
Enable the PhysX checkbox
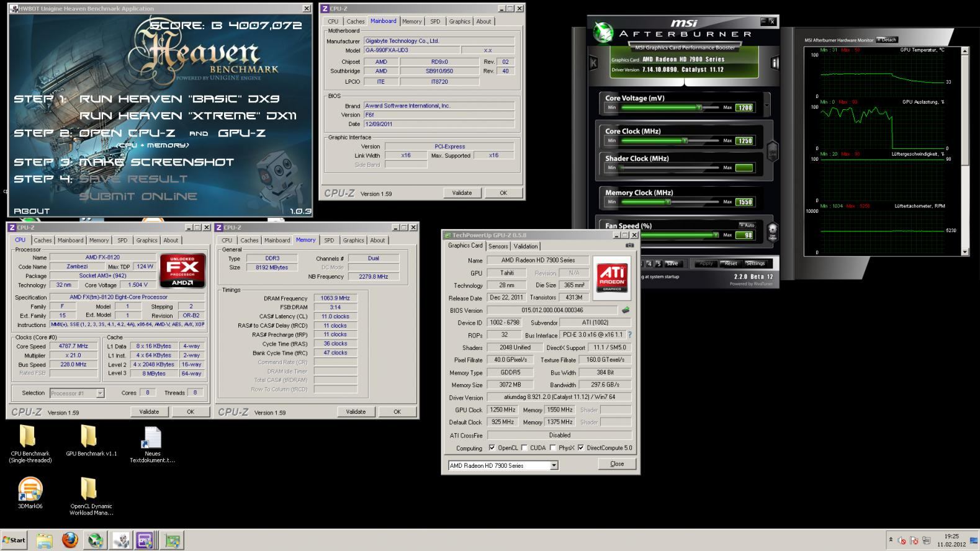tap(552, 448)
